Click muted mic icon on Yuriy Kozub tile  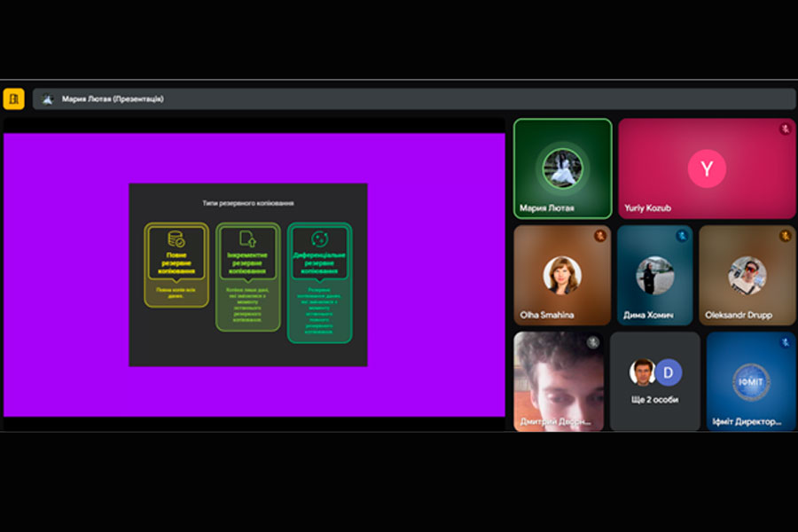(786, 129)
